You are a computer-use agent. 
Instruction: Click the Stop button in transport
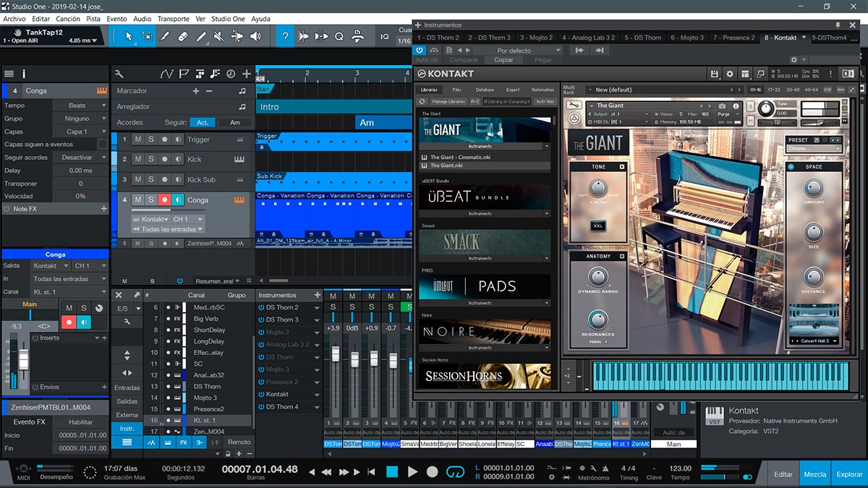(x=392, y=471)
